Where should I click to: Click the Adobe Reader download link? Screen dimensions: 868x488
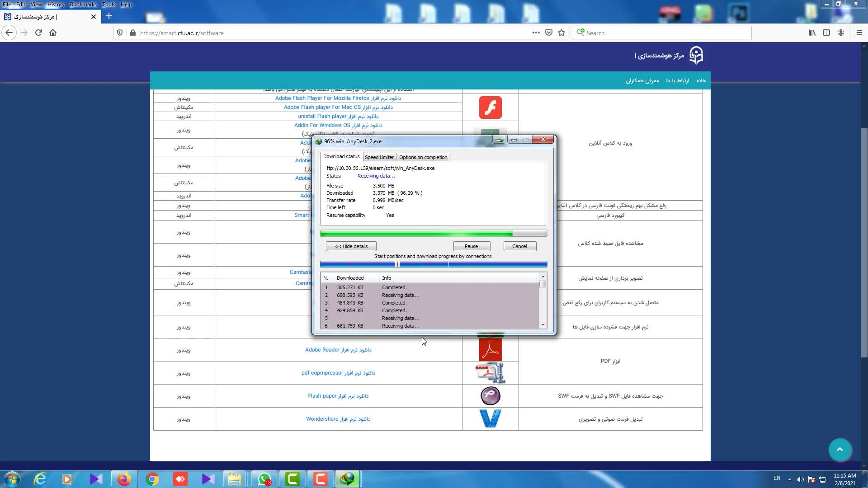(338, 350)
